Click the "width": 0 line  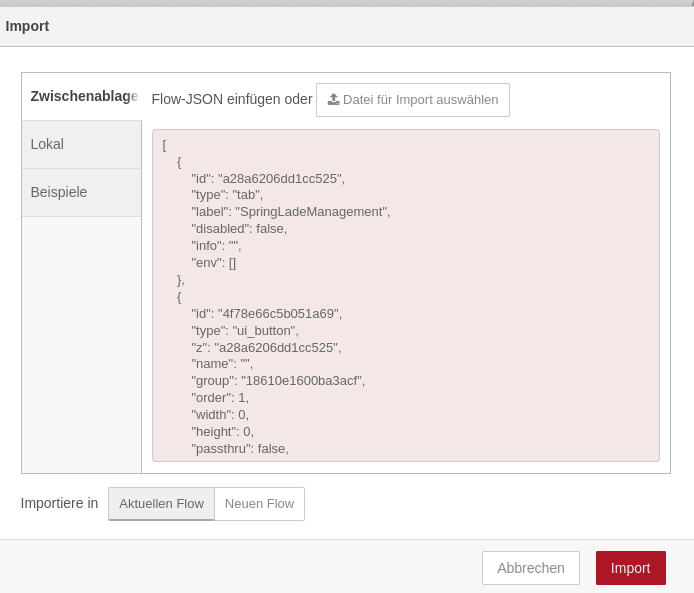tap(220, 415)
